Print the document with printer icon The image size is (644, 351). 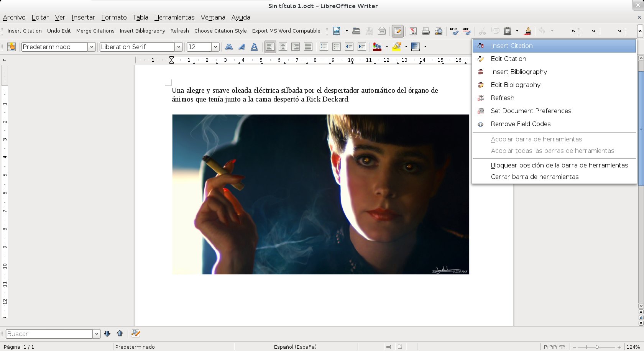(426, 31)
